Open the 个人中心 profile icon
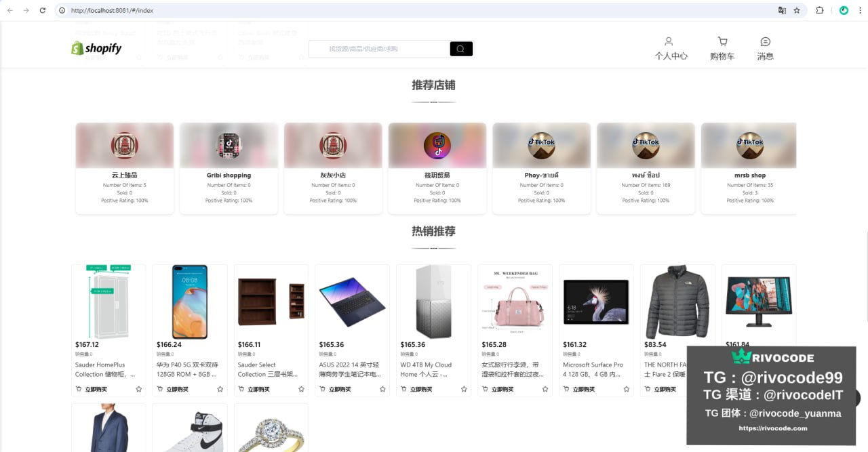 coord(669,41)
